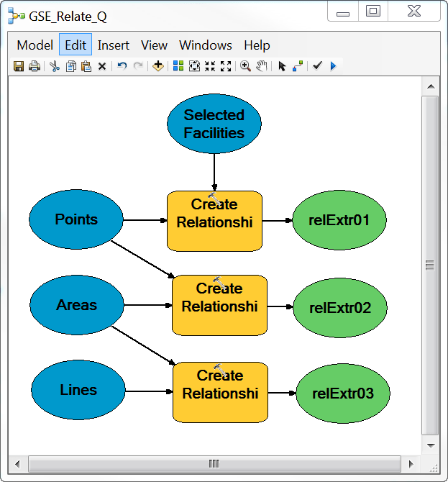Select the relExtr01 output oval
This screenshot has height=482, width=448.
click(x=339, y=220)
